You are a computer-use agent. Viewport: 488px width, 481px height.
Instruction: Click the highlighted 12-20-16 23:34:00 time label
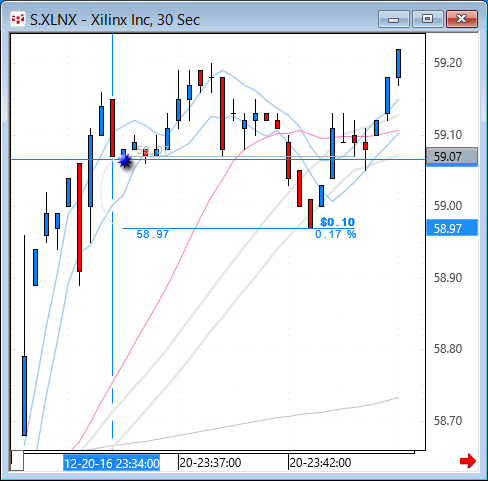[x=112, y=463]
